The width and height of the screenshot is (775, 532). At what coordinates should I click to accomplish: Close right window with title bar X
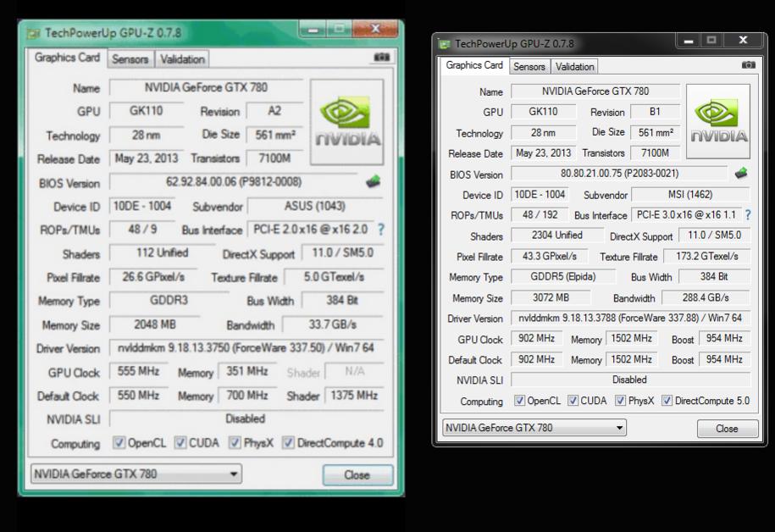click(x=743, y=41)
